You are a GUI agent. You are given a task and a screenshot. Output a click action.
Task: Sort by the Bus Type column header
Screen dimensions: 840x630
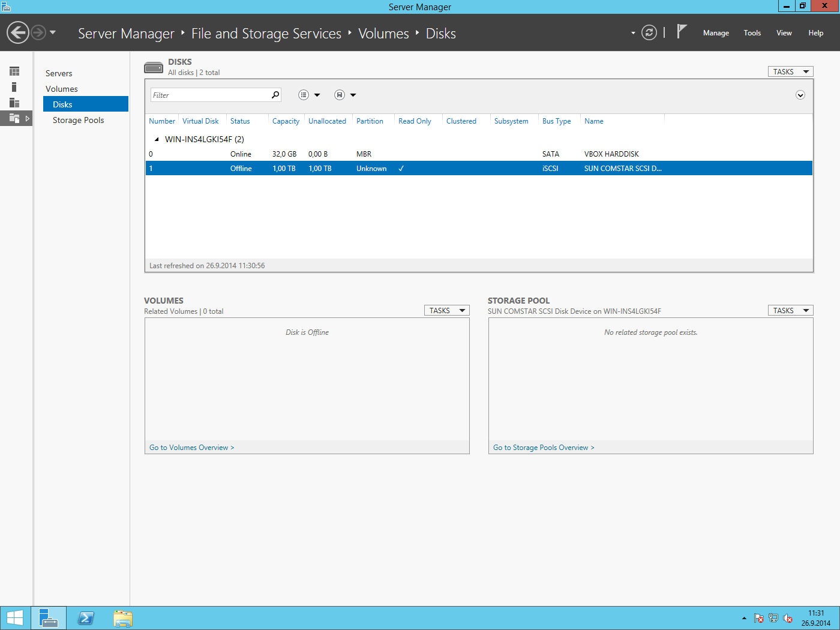[557, 121]
